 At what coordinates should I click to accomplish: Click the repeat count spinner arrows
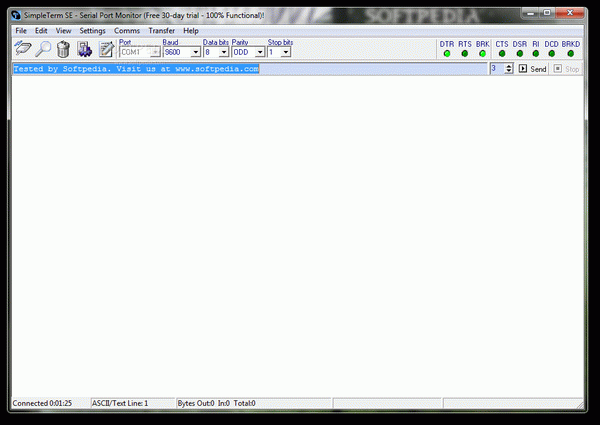[x=509, y=69]
